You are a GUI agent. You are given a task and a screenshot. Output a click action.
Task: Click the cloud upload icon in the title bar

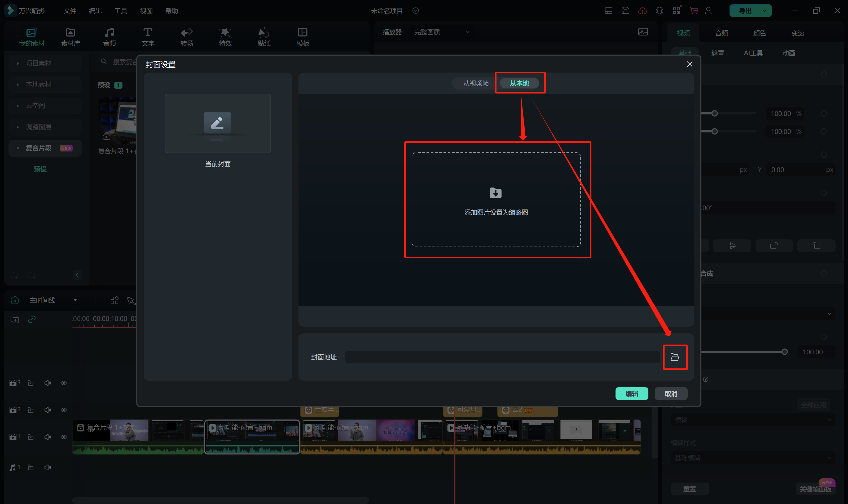642,11
